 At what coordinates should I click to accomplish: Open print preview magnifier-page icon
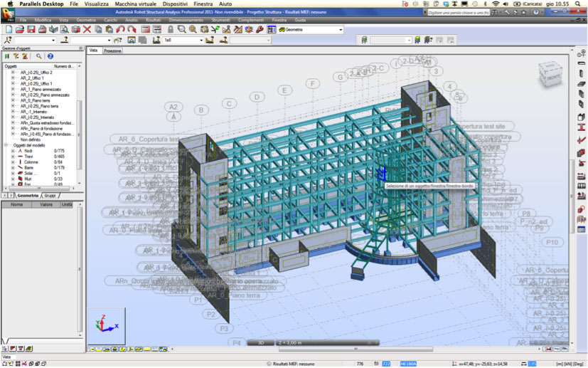click(x=65, y=29)
